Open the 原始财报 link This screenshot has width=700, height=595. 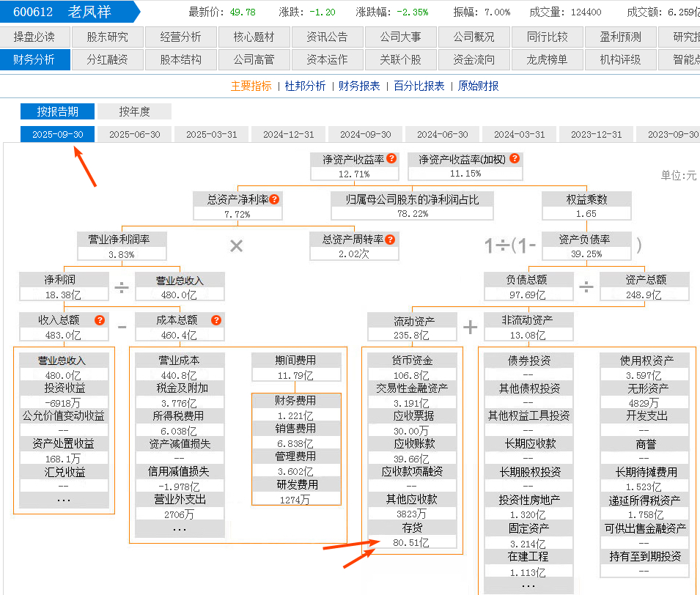(478, 86)
